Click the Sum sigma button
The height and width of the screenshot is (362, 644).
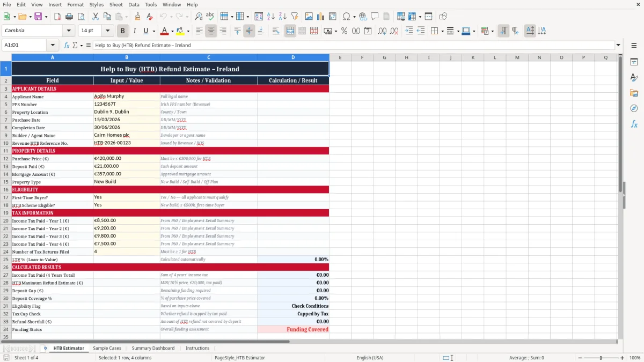(x=75, y=45)
